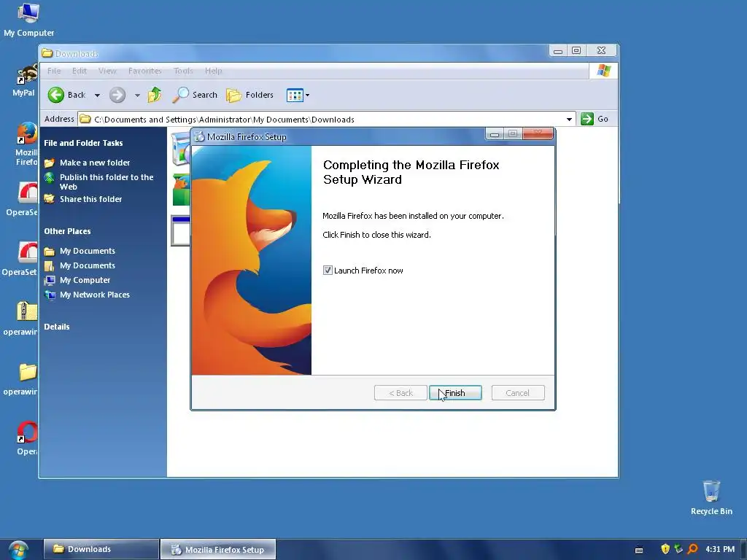The width and height of the screenshot is (747, 560).
Task: Open the Forward history dropdown arrow
Action: click(x=137, y=96)
